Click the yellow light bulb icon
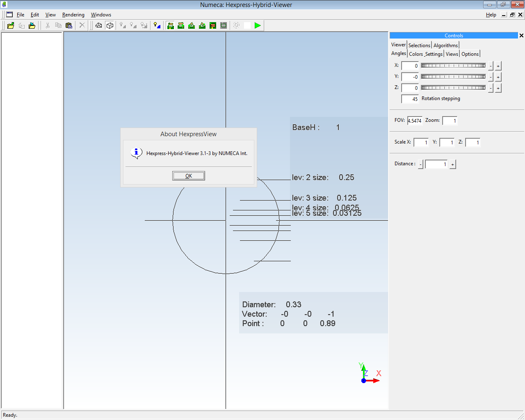 pyautogui.click(x=157, y=25)
